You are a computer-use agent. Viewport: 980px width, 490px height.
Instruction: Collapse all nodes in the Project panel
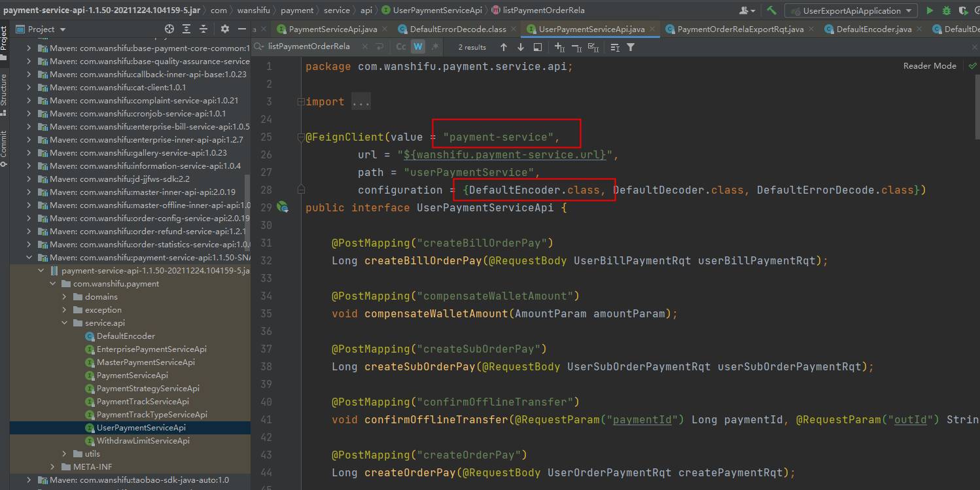[203, 29]
